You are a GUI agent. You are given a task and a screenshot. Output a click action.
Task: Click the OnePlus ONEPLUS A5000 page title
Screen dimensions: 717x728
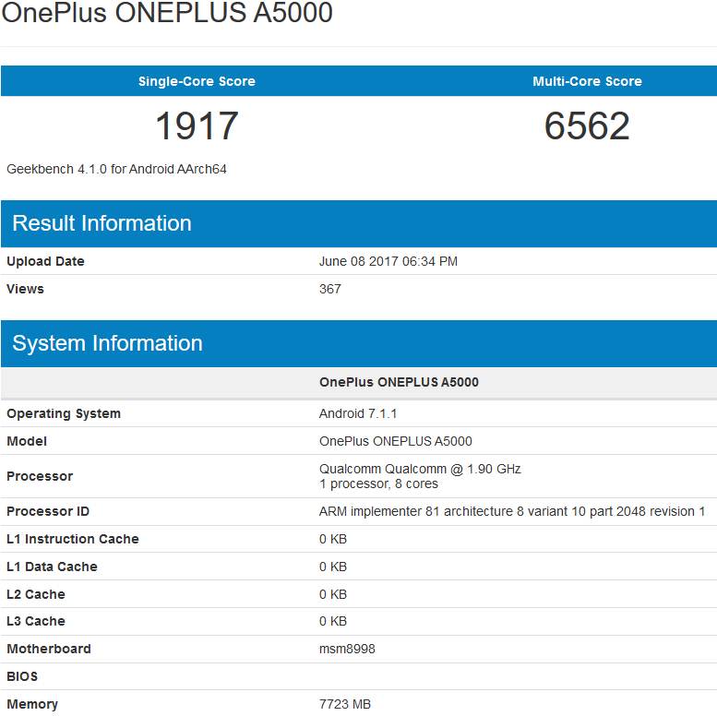167,14
